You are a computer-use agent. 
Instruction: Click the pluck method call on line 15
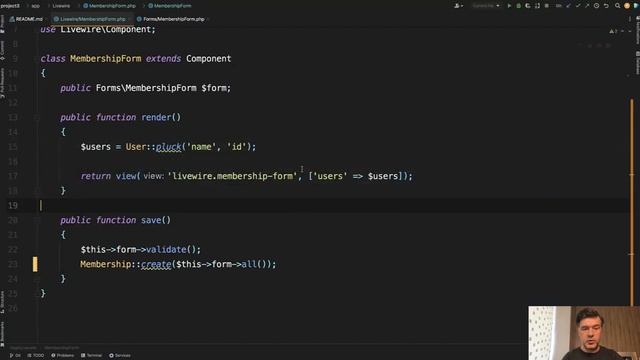coord(169,147)
